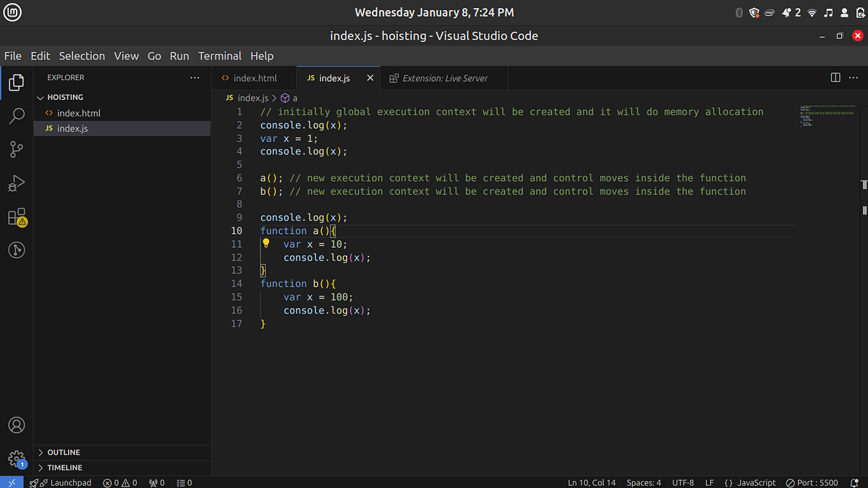Viewport: 868px width, 488px height.
Task: Open the Edit menu
Action: pos(41,56)
